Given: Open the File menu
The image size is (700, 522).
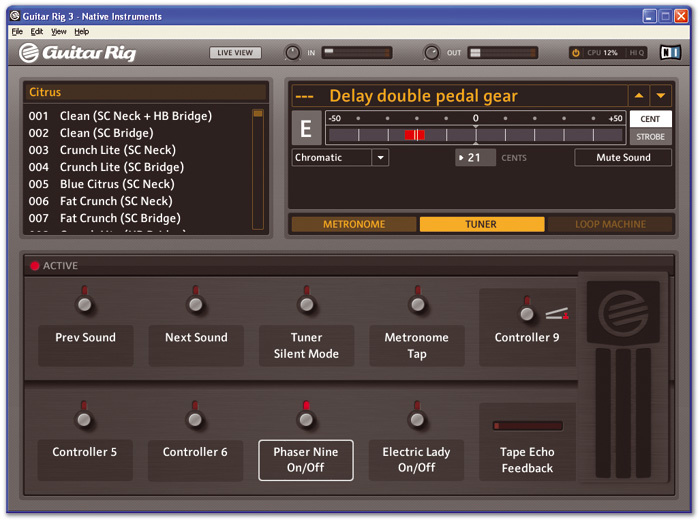Looking at the screenshot, I should tap(17, 32).
